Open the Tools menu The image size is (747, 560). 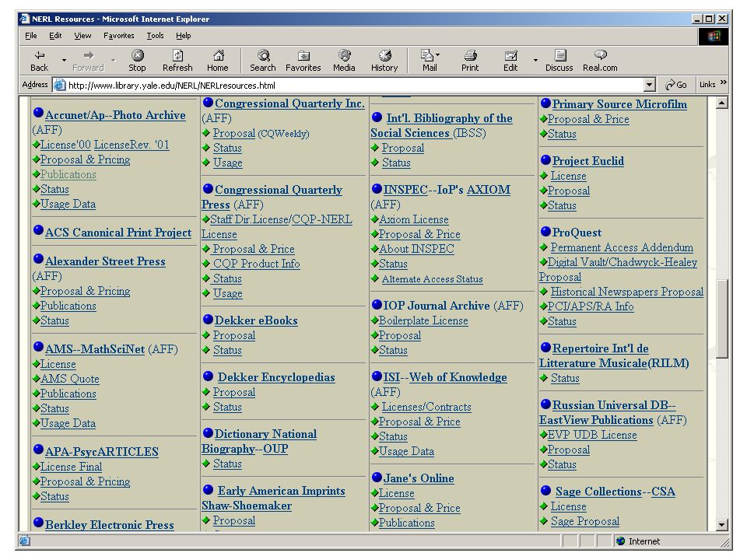pyautogui.click(x=155, y=36)
